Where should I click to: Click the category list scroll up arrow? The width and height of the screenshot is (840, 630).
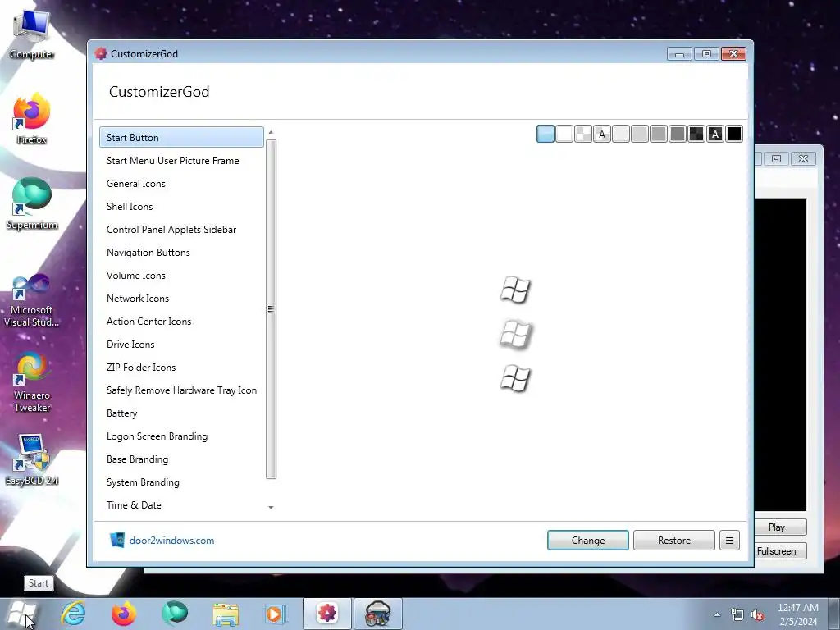(x=271, y=132)
